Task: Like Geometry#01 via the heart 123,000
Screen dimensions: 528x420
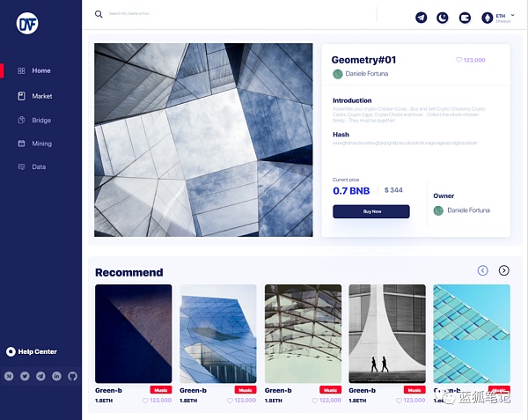Action: tap(458, 60)
